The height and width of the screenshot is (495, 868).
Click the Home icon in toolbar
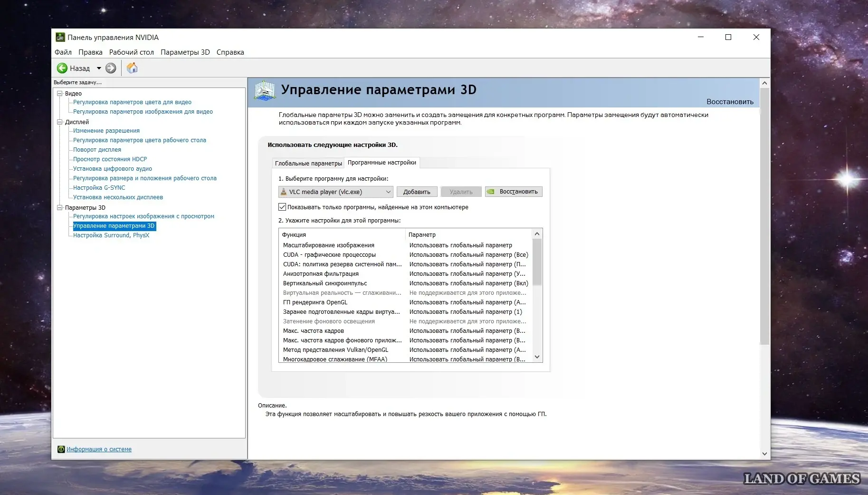click(132, 68)
